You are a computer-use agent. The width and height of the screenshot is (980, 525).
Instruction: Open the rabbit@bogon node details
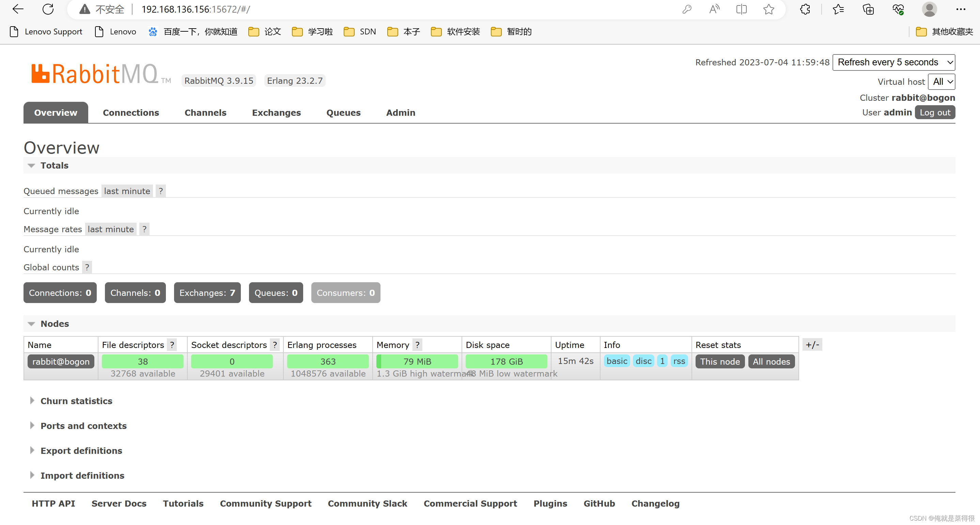(61, 362)
